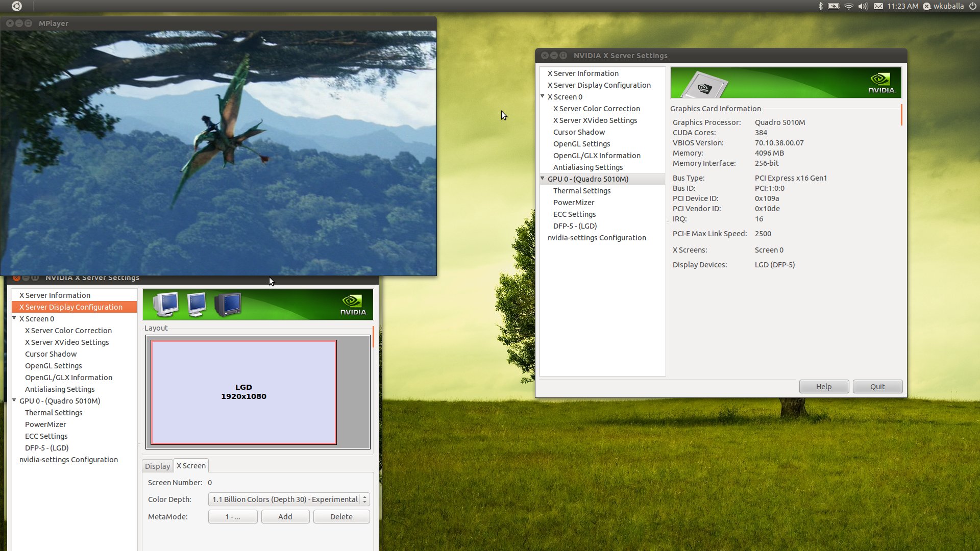The image size is (980, 551).
Task: Select Antialiasing Settings in the right window
Action: (x=588, y=167)
